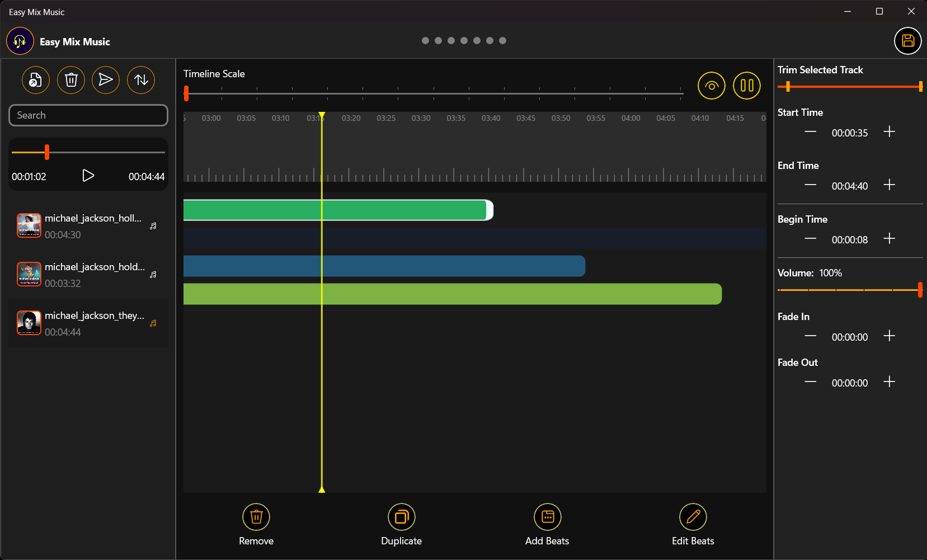The image size is (927, 560).
Task: Click Add Beats at the bottom toolbar
Action: click(x=547, y=517)
